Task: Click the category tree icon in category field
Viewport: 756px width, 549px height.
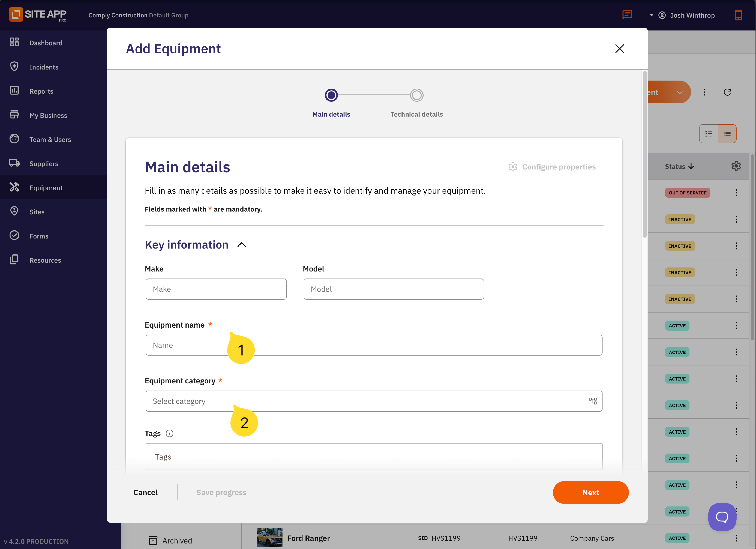Action: tap(593, 401)
